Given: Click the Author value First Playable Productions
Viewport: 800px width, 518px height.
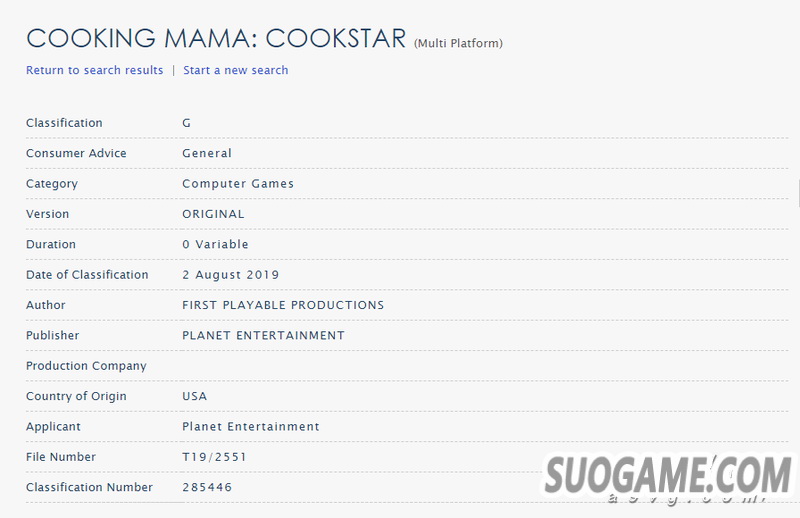Looking at the screenshot, I should 283,305.
